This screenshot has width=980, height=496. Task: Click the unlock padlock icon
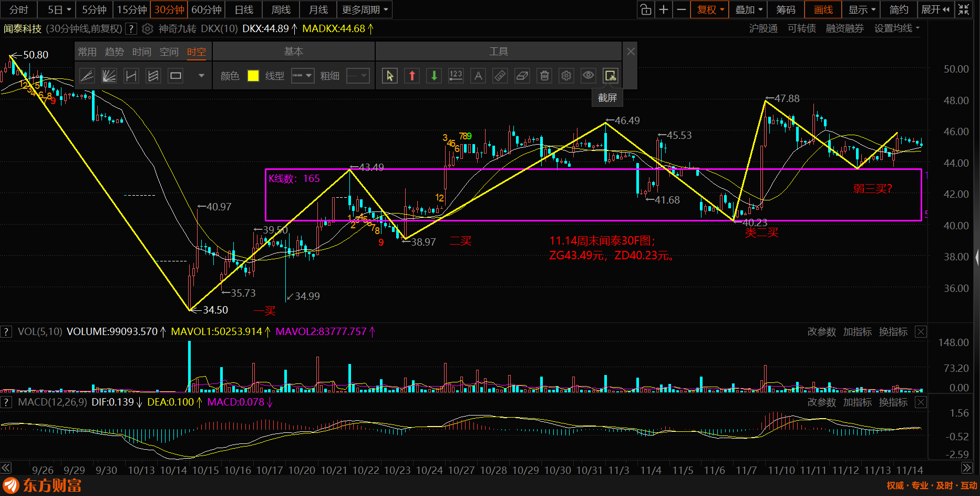pos(646,9)
